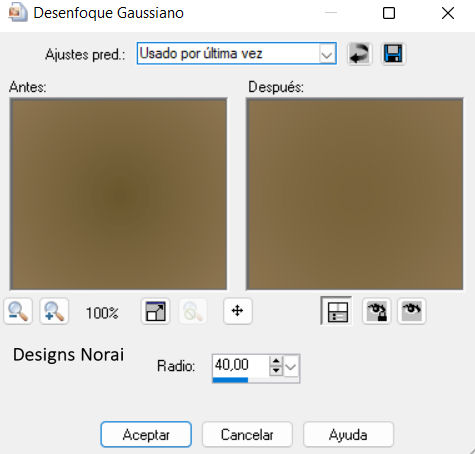Click the Antes preview image
This screenshot has height=454, width=475.
coord(119,194)
